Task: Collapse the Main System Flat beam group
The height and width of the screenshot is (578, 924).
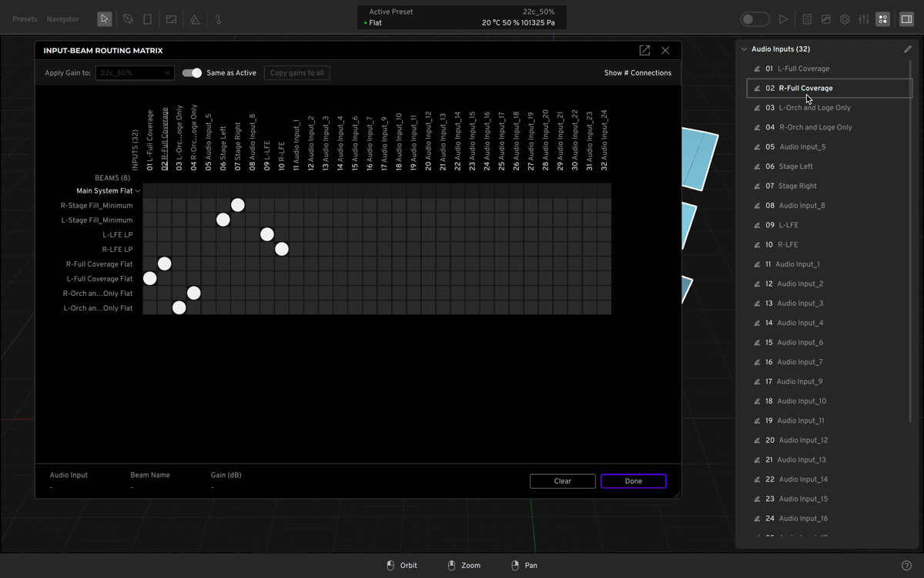Action: [x=138, y=191]
